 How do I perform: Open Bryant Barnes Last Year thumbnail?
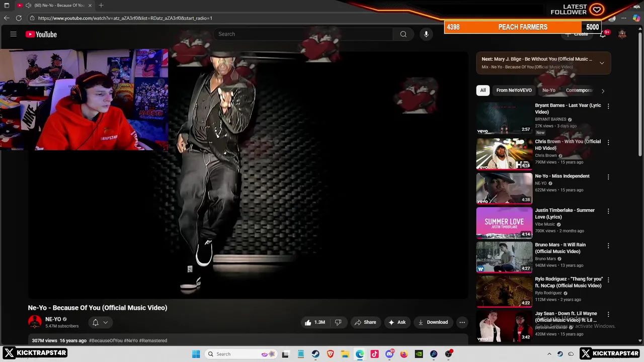[x=504, y=119]
